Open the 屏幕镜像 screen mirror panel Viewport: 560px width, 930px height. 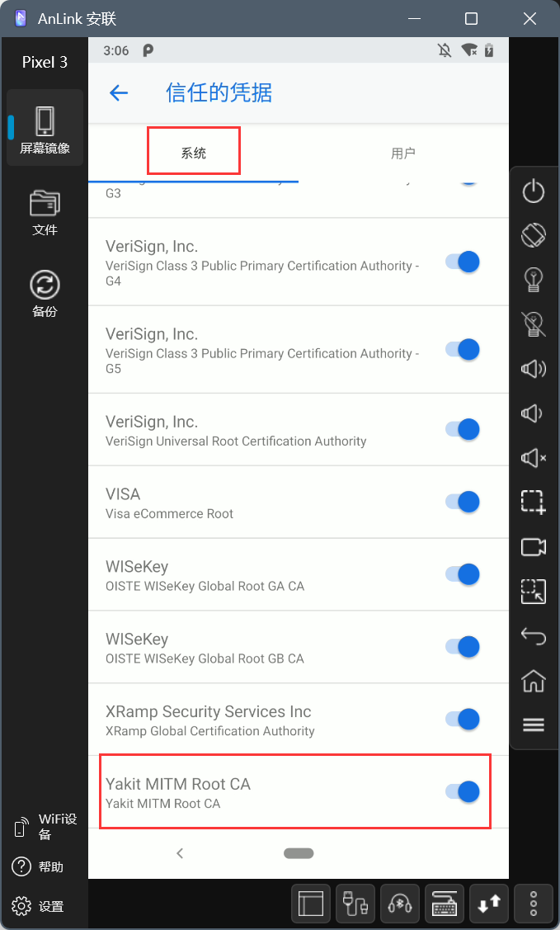click(x=45, y=129)
